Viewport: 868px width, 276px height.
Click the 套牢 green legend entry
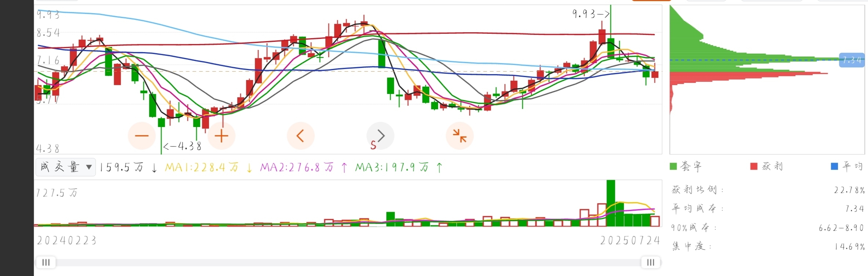(x=686, y=167)
